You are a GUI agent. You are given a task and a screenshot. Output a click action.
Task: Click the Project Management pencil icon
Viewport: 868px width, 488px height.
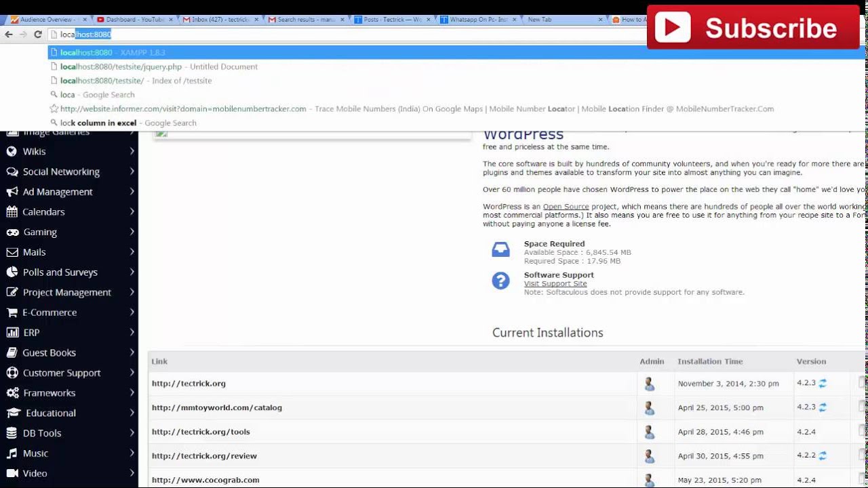point(12,292)
